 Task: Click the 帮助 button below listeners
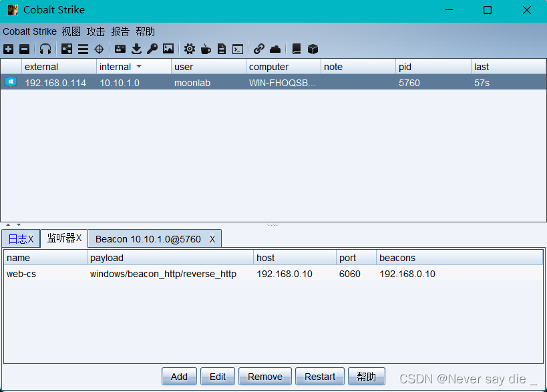(366, 377)
